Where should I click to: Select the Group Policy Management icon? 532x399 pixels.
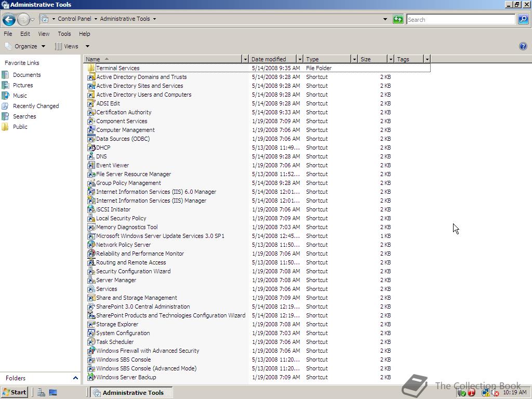click(x=91, y=183)
